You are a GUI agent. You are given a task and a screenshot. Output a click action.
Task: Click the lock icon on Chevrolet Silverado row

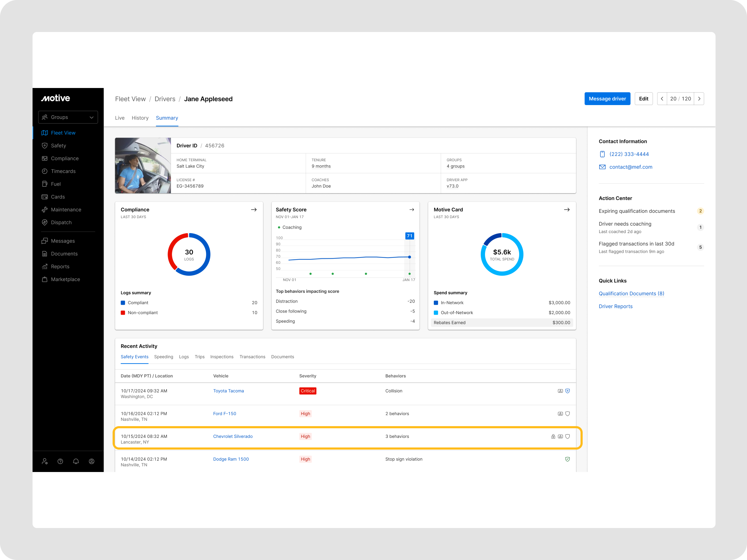pyautogui.click(x=553, y=437)
